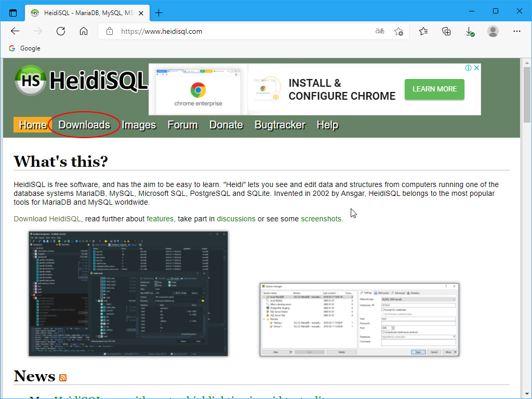
Task: Click the scrollbar up arrow
Action: point(527,63)
